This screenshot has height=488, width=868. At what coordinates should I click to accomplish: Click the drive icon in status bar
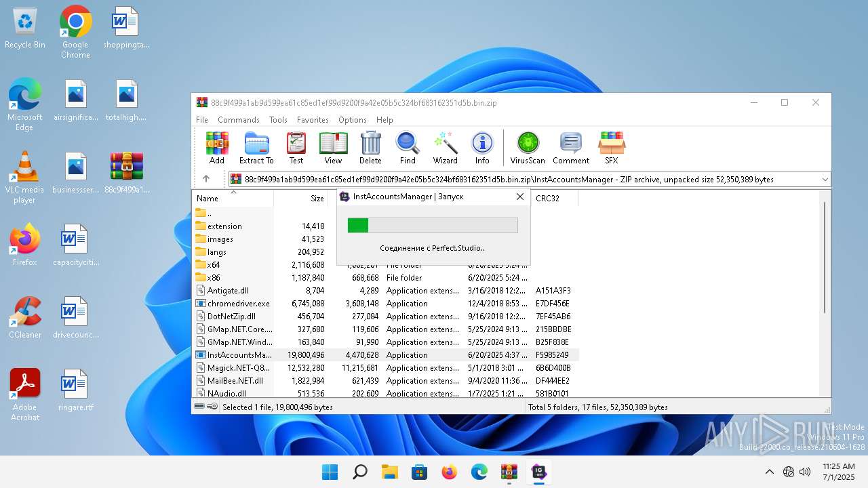pyautogui.click(x=199, y=407)
